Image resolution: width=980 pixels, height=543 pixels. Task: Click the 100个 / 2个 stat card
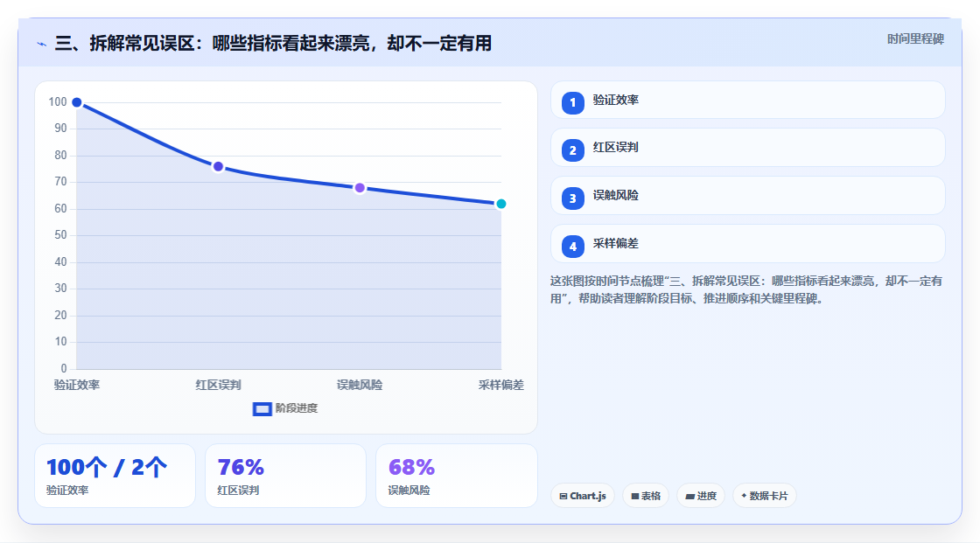point(115,476)
